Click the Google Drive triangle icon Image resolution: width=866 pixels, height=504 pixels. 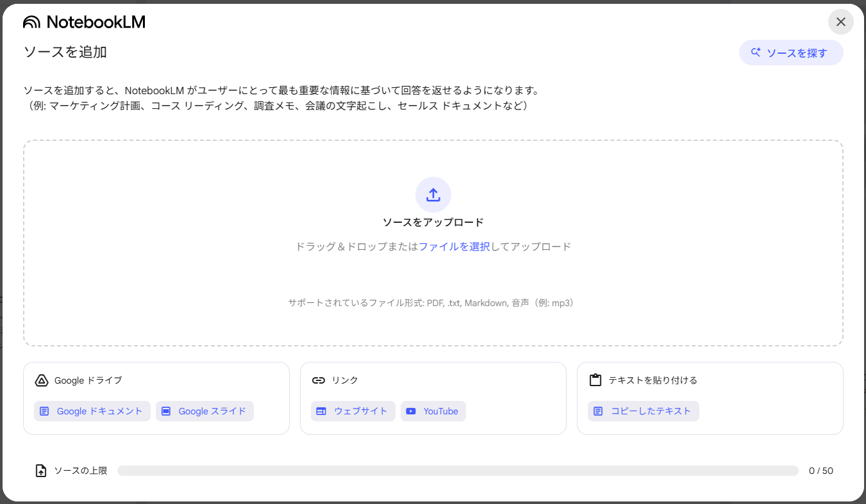pos(42,380)
